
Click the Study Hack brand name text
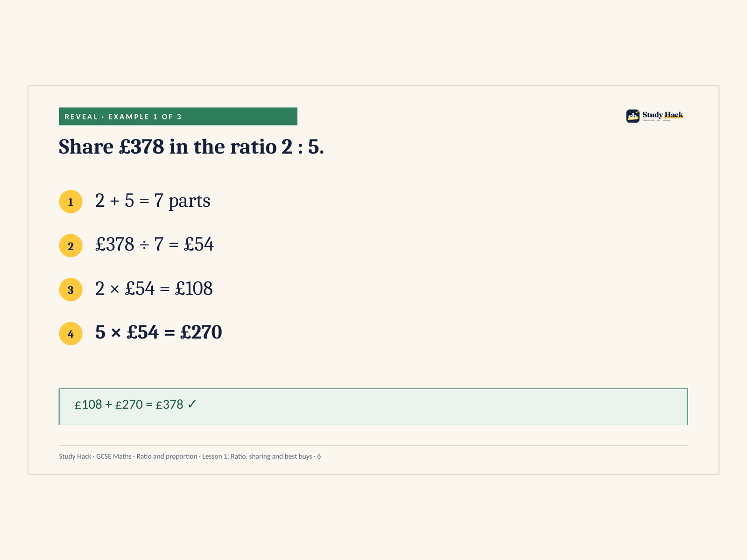click(662, 114)
